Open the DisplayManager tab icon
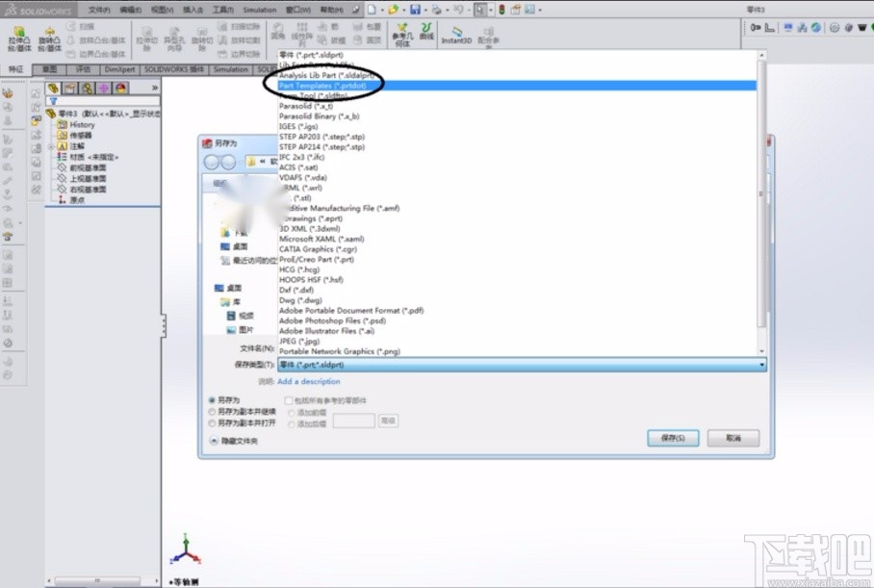Viewport: 874px width, 588px height. pos(121,89)
